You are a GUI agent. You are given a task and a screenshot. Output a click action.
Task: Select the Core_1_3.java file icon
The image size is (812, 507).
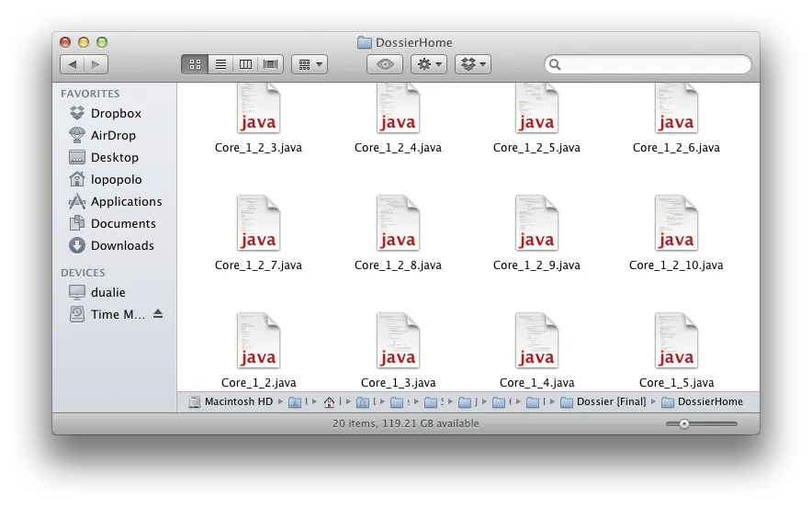pos(398,340)
